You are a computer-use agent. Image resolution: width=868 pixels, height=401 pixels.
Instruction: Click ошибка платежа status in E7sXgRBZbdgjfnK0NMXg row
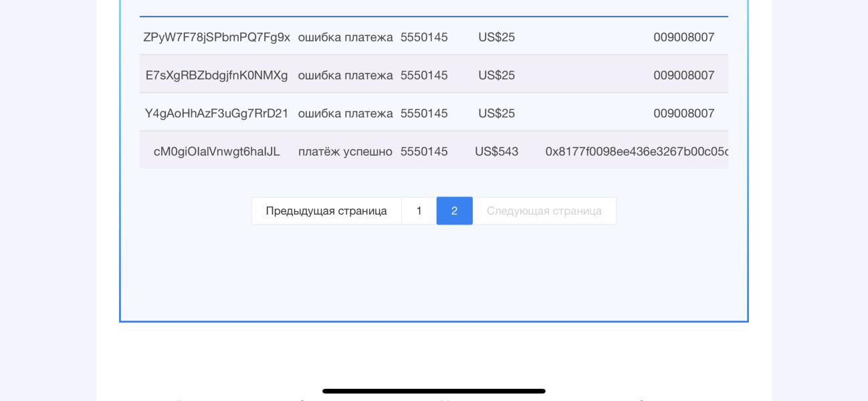[345, 76]
